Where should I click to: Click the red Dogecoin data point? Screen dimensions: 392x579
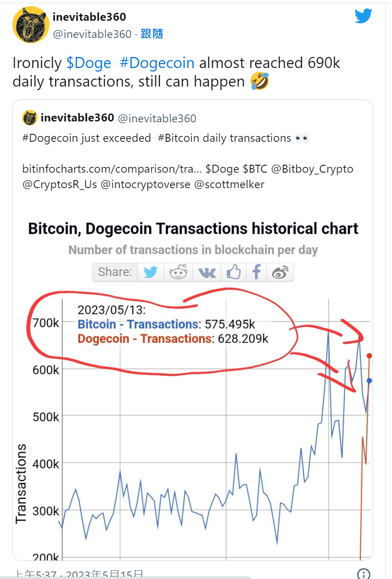(x=369, y=356)
